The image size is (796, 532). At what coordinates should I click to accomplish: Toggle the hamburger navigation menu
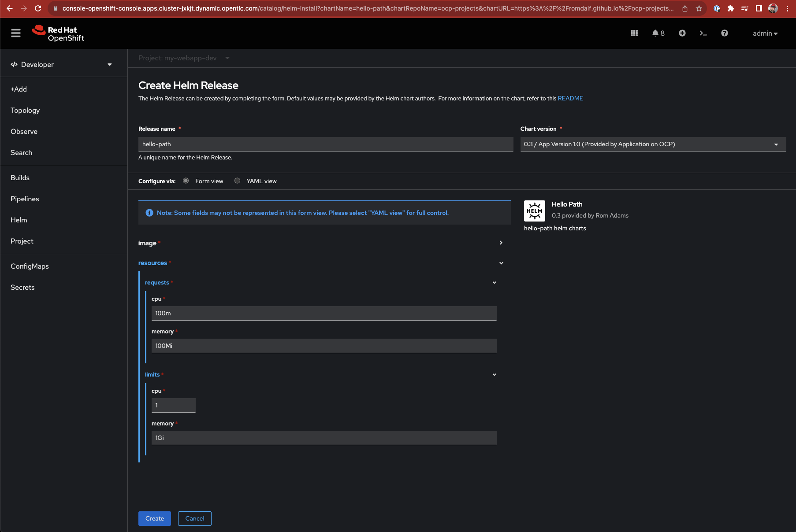tap(16, 33)
